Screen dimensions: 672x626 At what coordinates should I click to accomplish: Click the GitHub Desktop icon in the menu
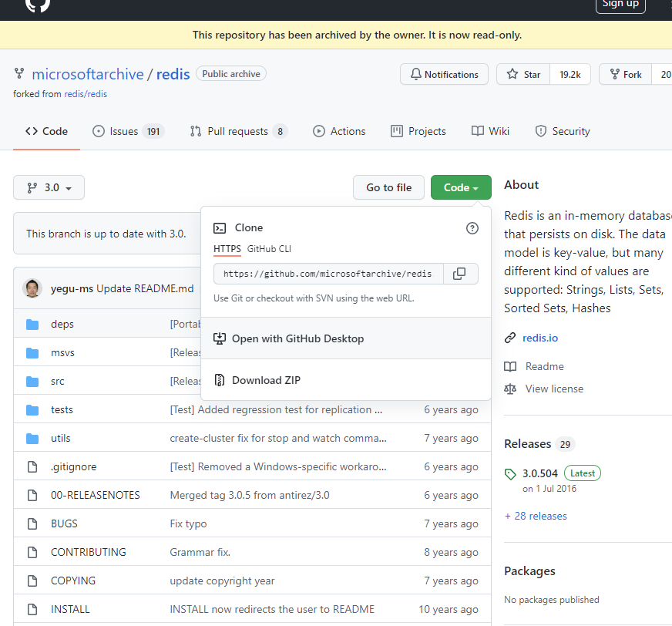tap(220, 338)
